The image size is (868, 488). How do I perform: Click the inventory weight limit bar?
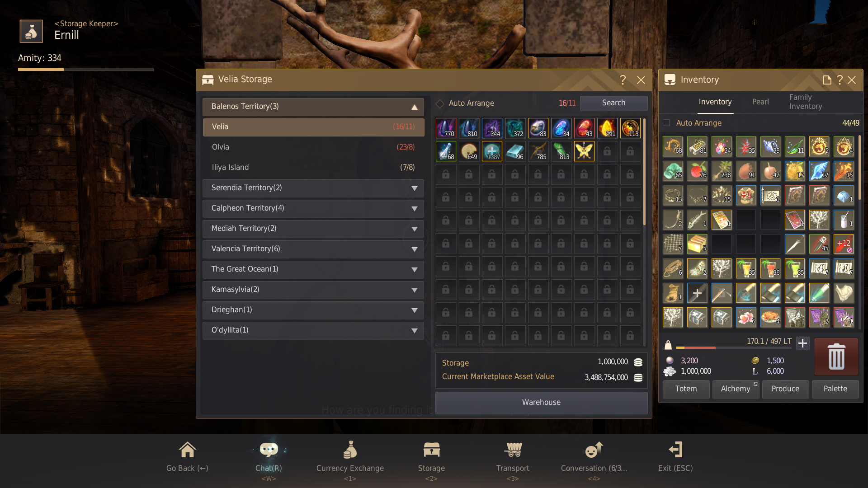(x=734, y=347)
